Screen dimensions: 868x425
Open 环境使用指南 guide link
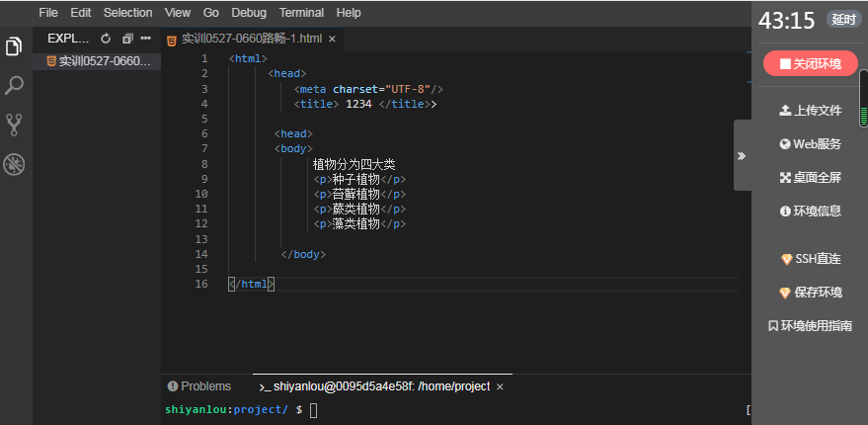click(811, 326)
